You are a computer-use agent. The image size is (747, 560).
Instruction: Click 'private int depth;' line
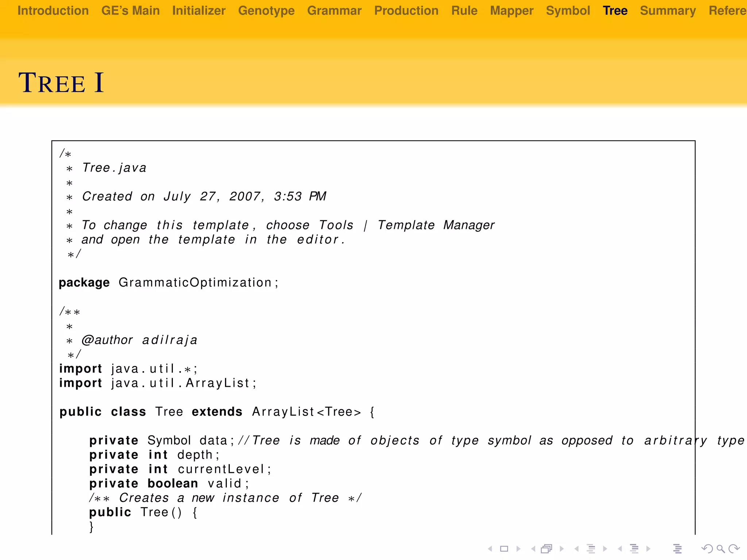click(x=154, y=455)
